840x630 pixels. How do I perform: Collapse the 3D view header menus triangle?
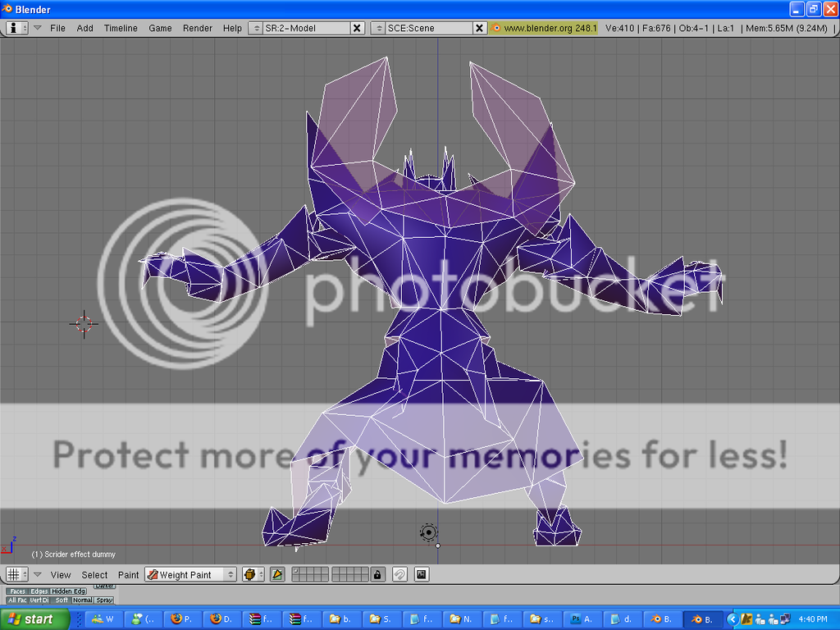pos(37,575)
